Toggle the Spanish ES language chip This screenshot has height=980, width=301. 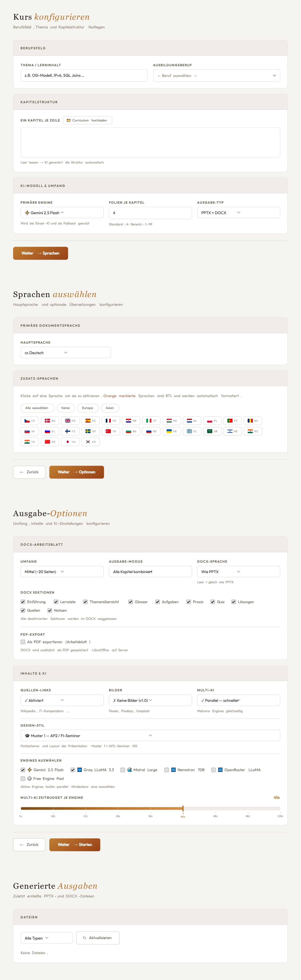91,421
